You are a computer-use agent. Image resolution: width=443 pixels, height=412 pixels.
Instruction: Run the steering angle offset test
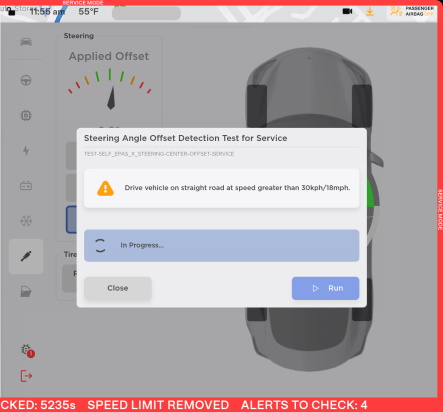coord(325,288)
